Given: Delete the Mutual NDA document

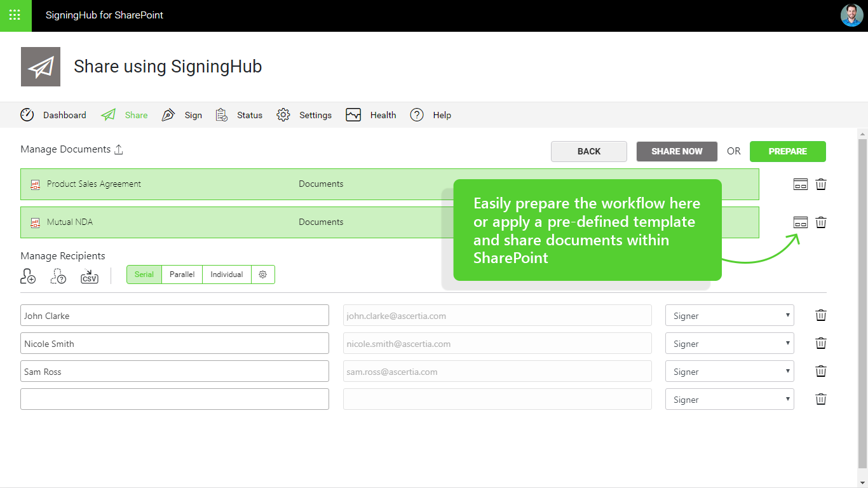Looking at the screenshot, I should tap(821, 222).
